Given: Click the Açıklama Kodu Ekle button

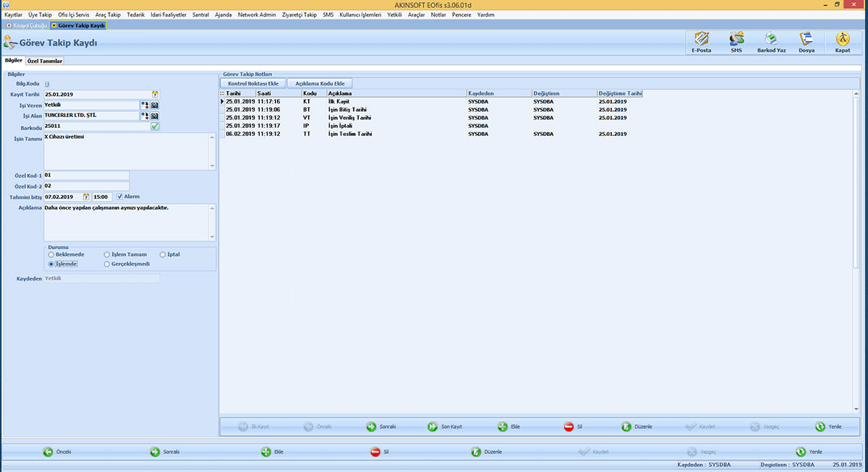Looking at the screenshot, I should (320, 83).
